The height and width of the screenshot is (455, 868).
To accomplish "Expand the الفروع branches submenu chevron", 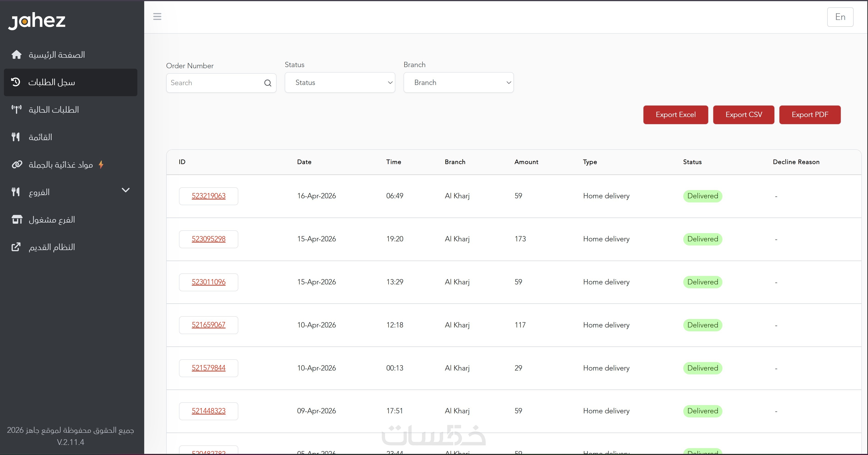I will (125, 191).
